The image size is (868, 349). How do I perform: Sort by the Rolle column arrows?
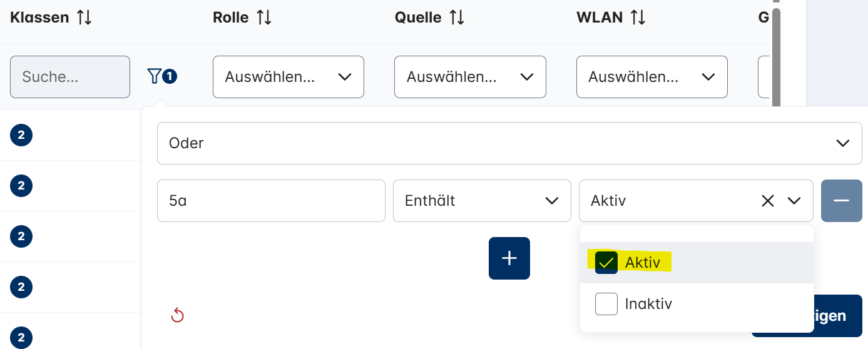tap(264, 18)
